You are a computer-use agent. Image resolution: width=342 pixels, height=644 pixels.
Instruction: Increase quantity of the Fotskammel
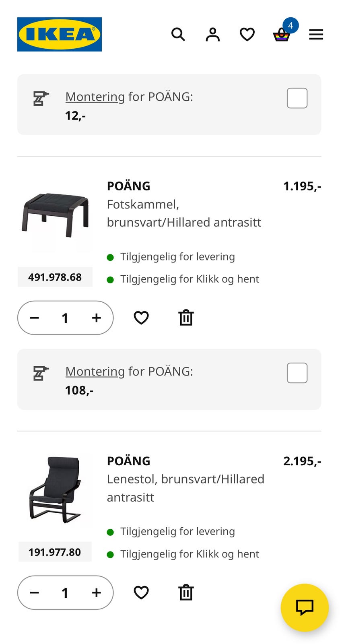pyautogui.click(x=96, y=318)
